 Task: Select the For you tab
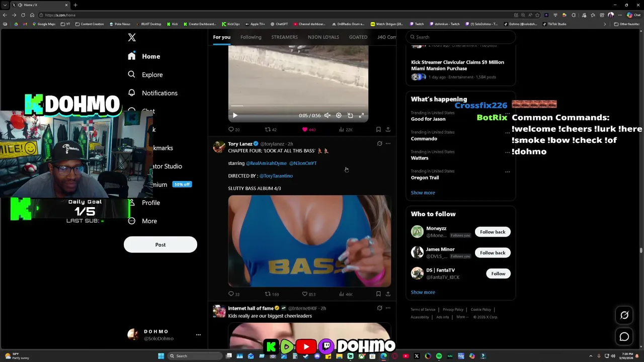point(221,37)
